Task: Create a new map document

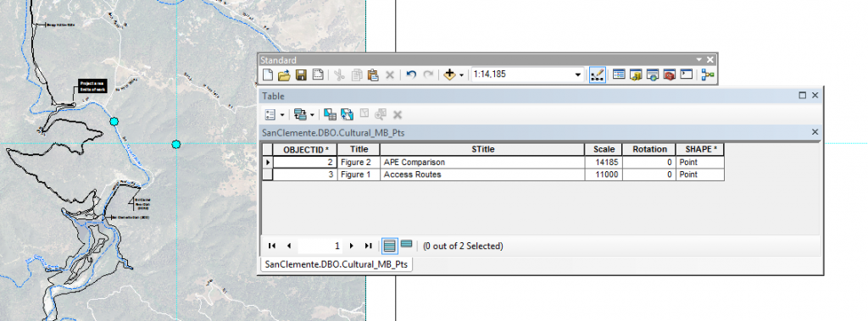Action: click(x=267, y=75)
